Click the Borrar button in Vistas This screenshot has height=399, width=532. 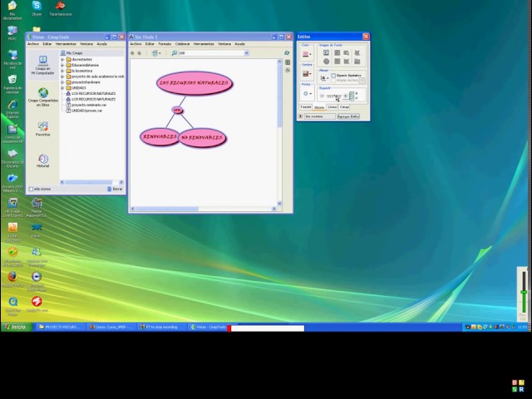[x=115, y=189]
